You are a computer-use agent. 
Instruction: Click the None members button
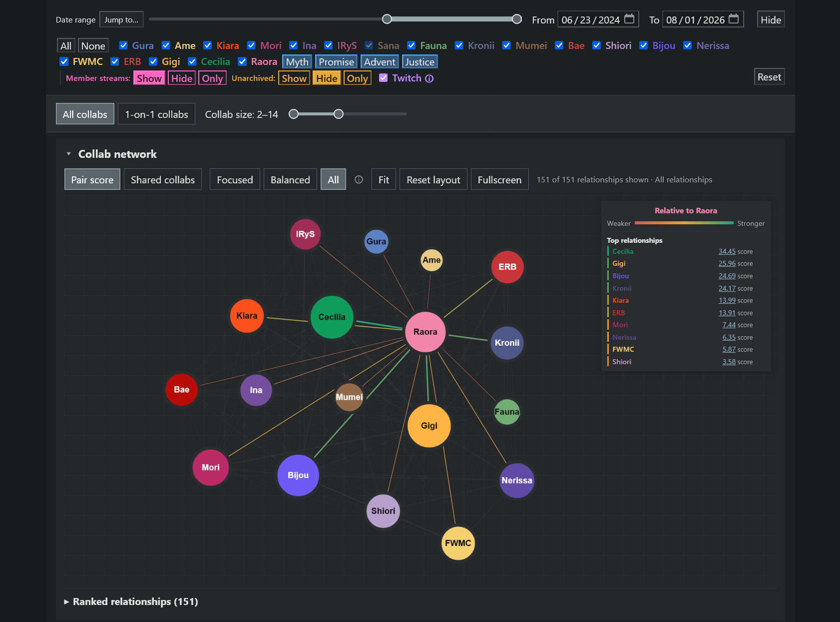click(93, 45)
